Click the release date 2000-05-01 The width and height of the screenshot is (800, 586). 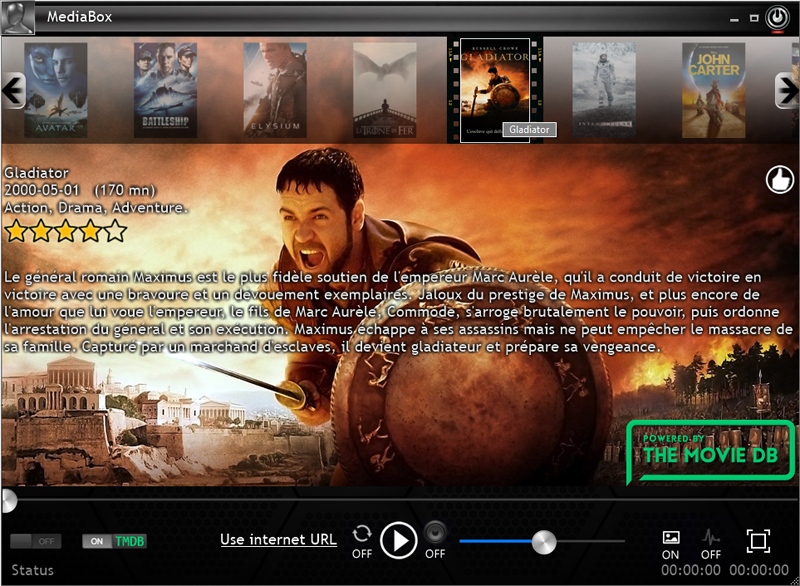pos(42,190)
